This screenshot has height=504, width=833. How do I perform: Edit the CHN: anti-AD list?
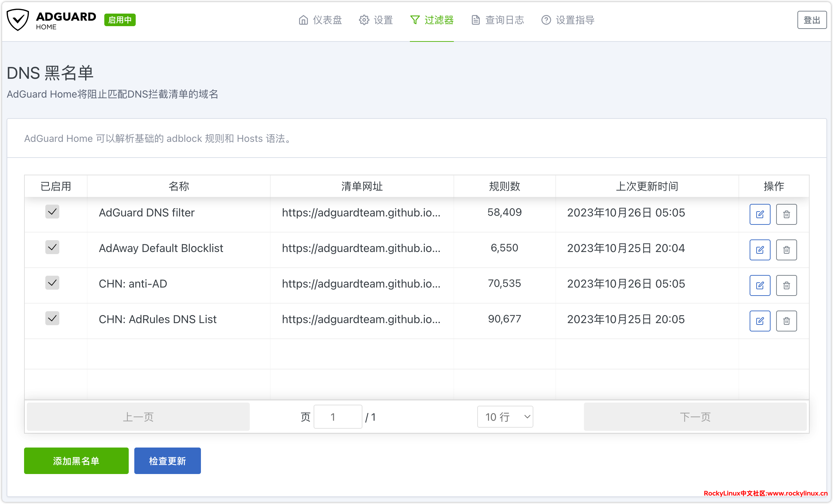pos(760,285)
